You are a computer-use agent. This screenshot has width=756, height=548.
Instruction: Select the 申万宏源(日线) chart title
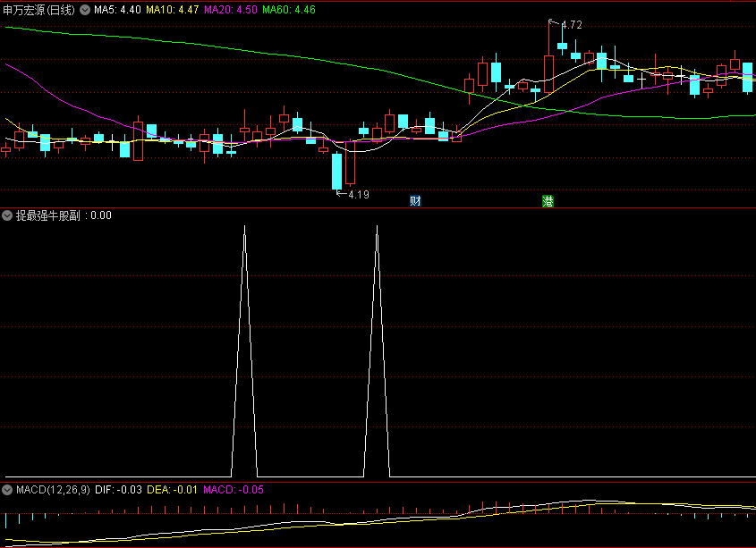39,10
